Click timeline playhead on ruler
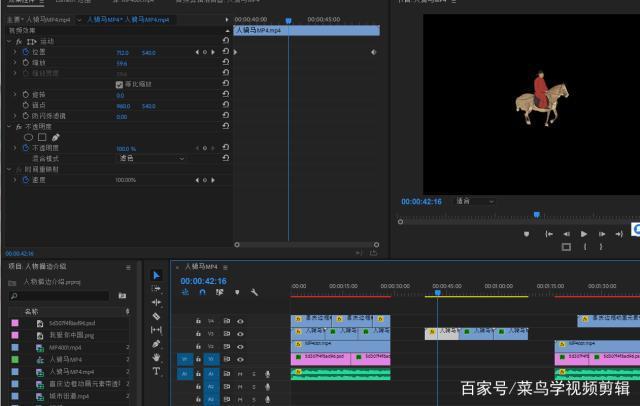The image size is (640, 406). tap(438, 293)
